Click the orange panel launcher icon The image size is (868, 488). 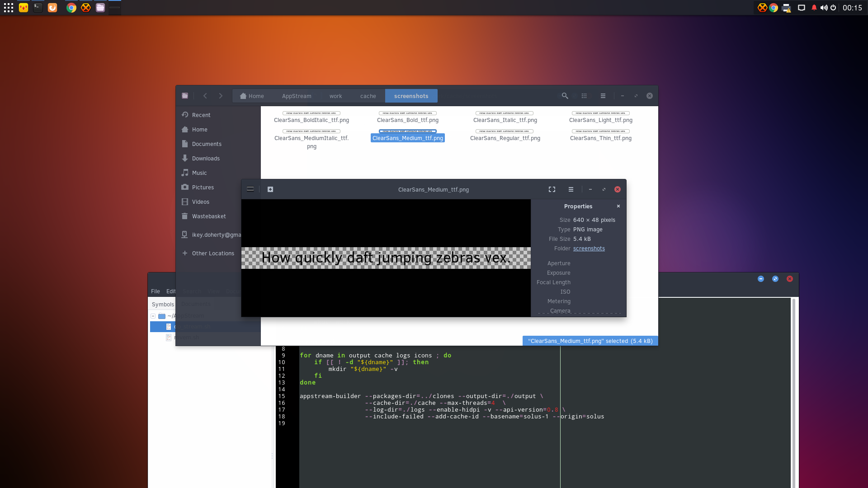pyautogui.click(x=52, y=8)
